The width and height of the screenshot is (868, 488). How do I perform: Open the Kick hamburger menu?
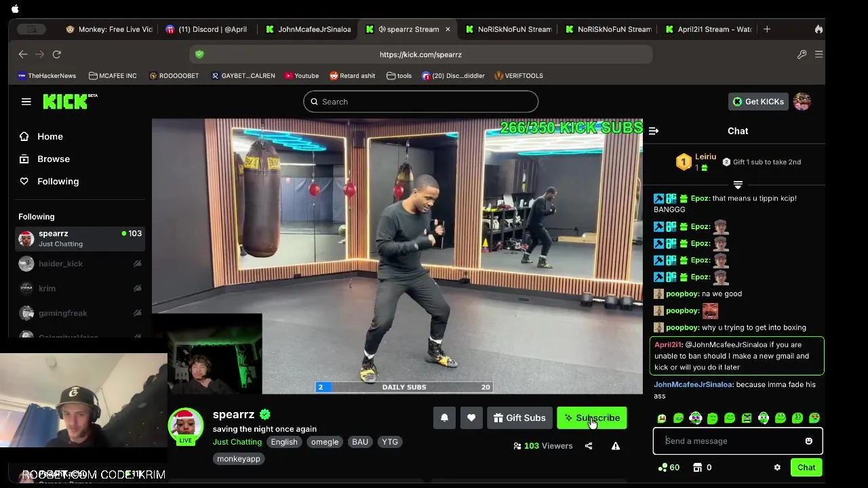click(x=26, y=102)
